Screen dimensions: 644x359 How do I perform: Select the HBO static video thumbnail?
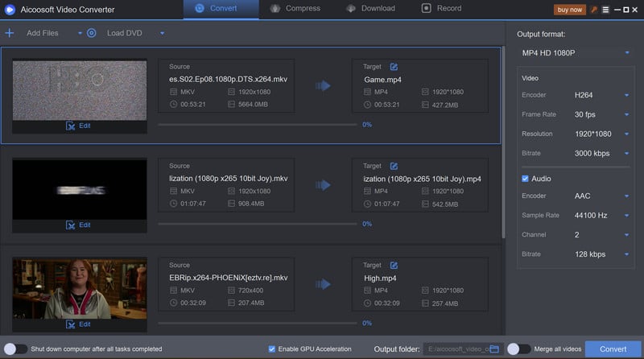pos(79,90)
